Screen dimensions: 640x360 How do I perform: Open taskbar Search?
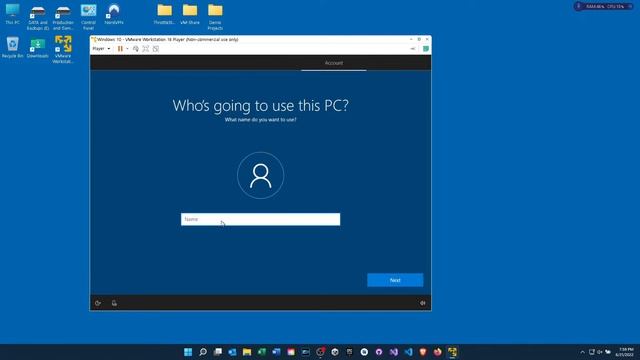pyautogui.click(x=203, y=352)
